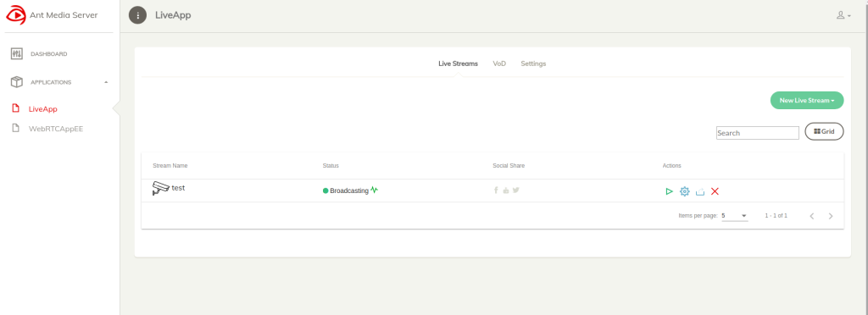The image size is (868, 315).
Task: Switch to the VoD tab
Action: click(499, 64)
